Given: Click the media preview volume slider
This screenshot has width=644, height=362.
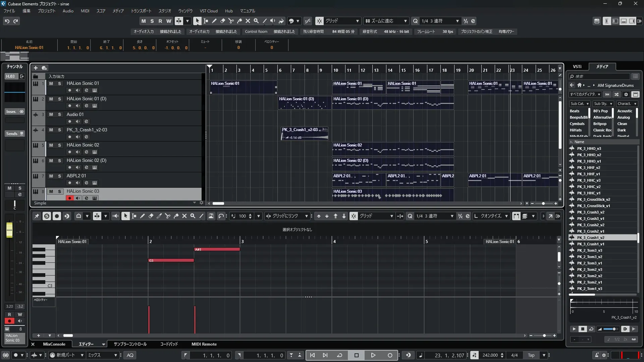Looking at the screenshot, I should coord(610,329).
